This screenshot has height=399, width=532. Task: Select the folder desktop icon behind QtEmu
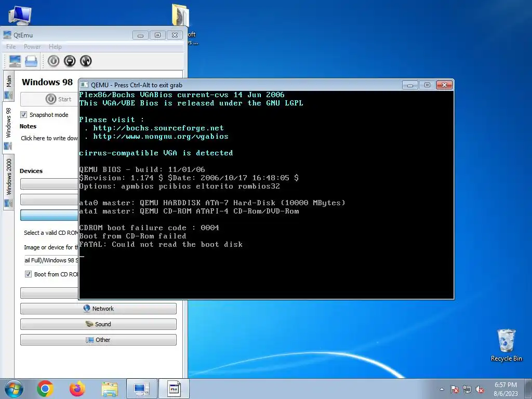point(180,15)
